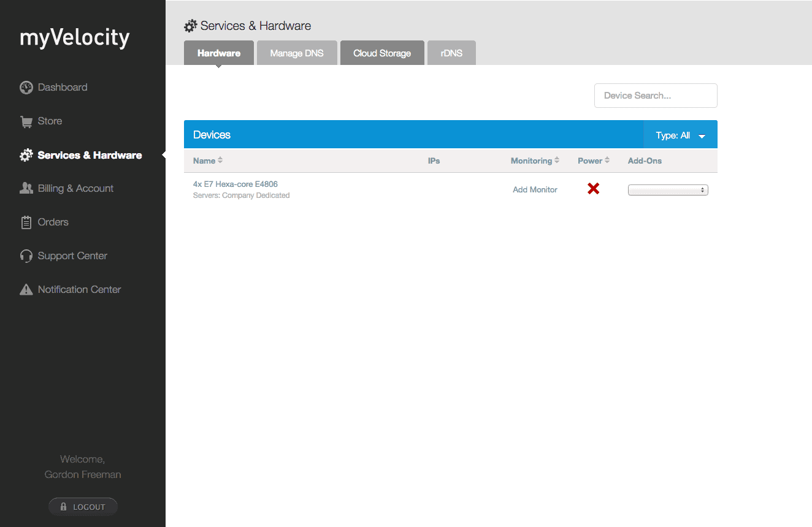The image size is (812, 527).
Task: Click the Monitoring column sort arrows
Action: coord(557,161)
